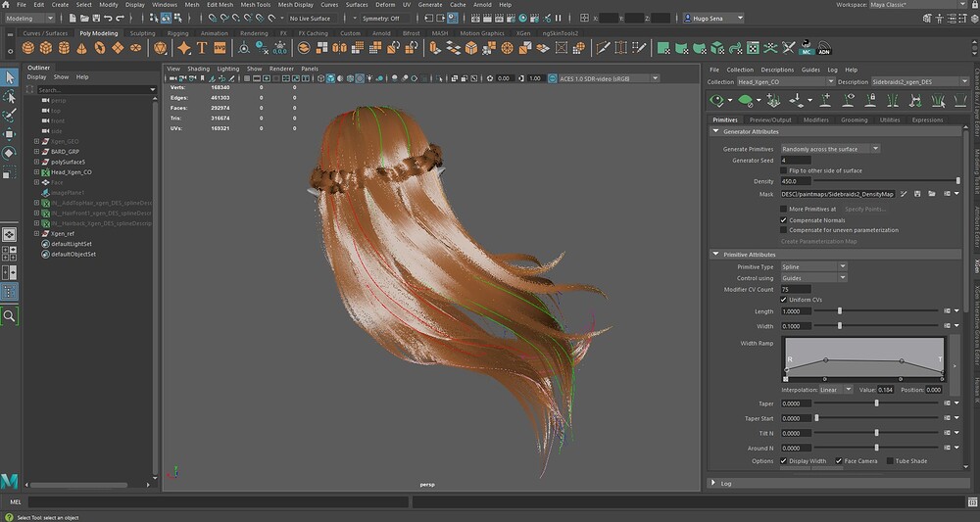Click the save icon beside Mask field
Image resolution: width=980 pixels, height=522 pixels.
pos(917,194)
